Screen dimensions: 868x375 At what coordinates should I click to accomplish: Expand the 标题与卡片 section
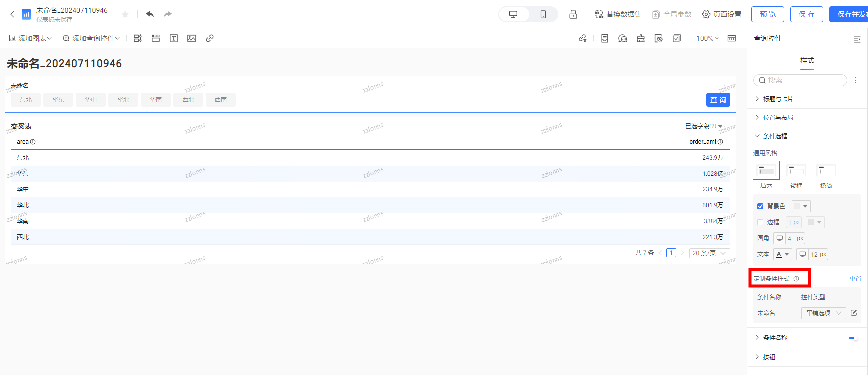tap(778, 99)
